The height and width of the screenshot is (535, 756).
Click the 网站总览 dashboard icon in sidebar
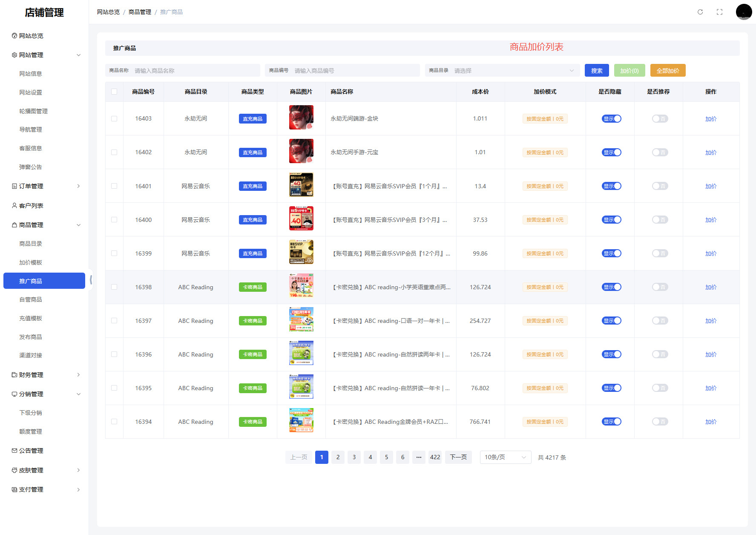tap(14, 36)
